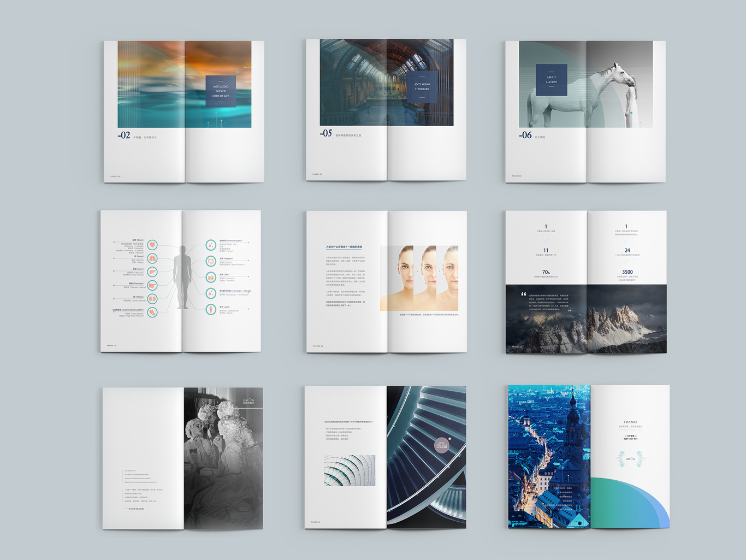Click the '-06' chapter number
Viewport: 746px width, 560px height.
point(525,135)
